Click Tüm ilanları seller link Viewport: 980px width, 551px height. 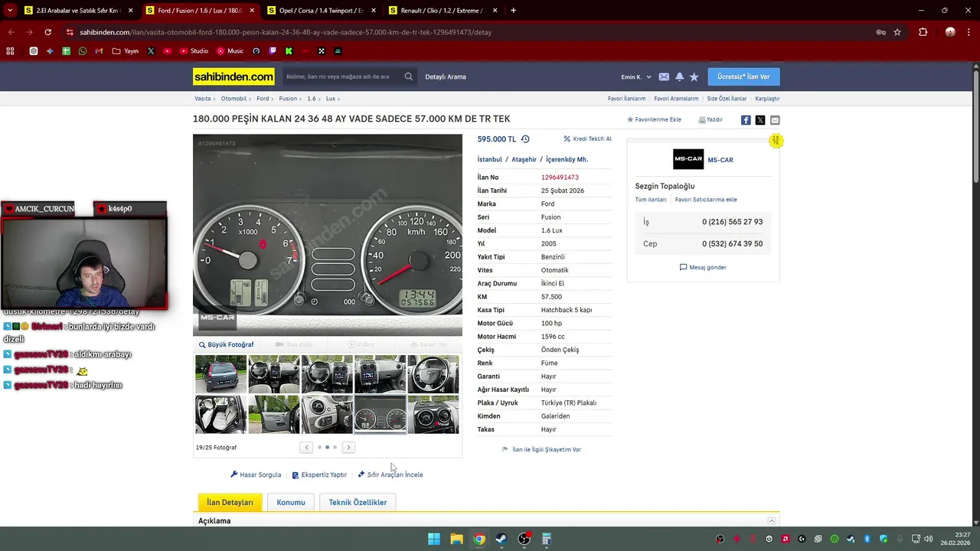(651, 200)
